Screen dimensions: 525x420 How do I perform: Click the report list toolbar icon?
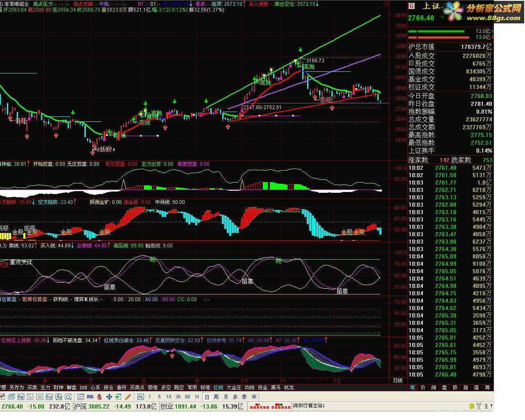click(x=11, y=397)
